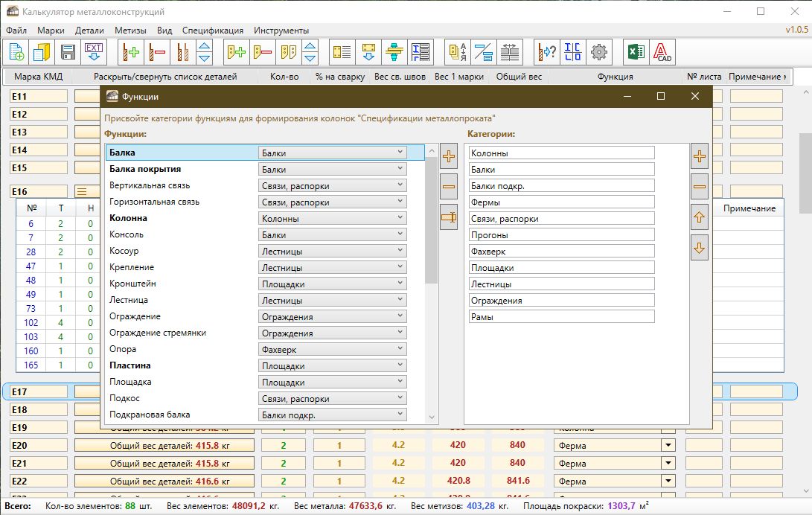812x515 pixels.
Task: Open the Инструменты menu
Action: click(x=281, y=31)
